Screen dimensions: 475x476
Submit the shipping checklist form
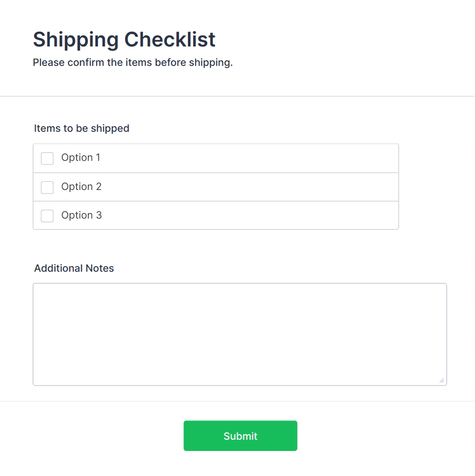[x=240, y=436]
